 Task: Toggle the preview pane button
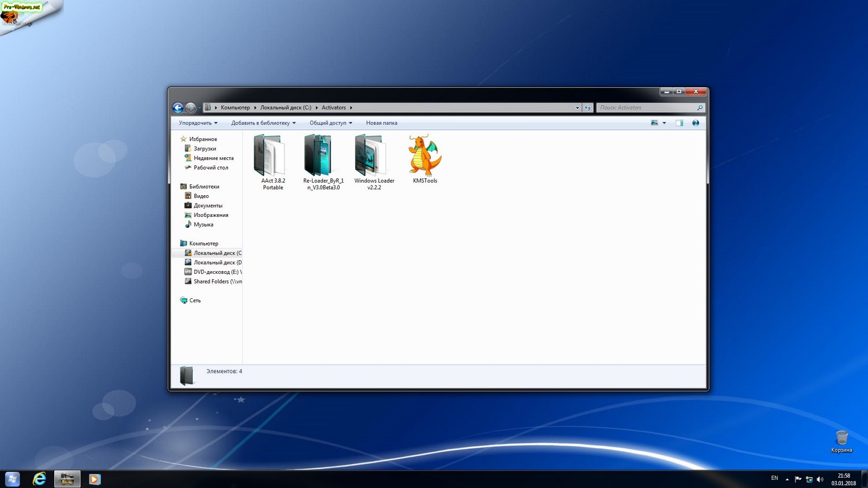[679, 123]
